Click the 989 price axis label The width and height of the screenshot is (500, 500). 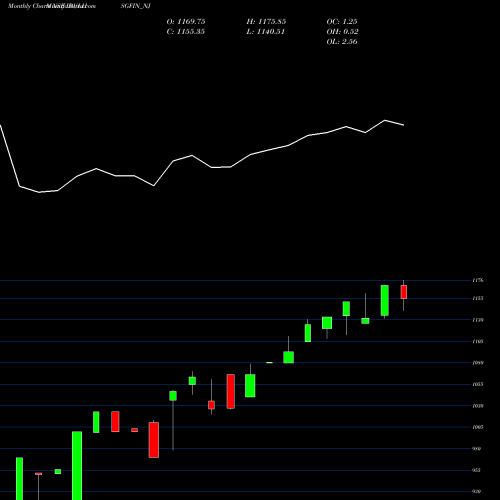coord(477,449)
